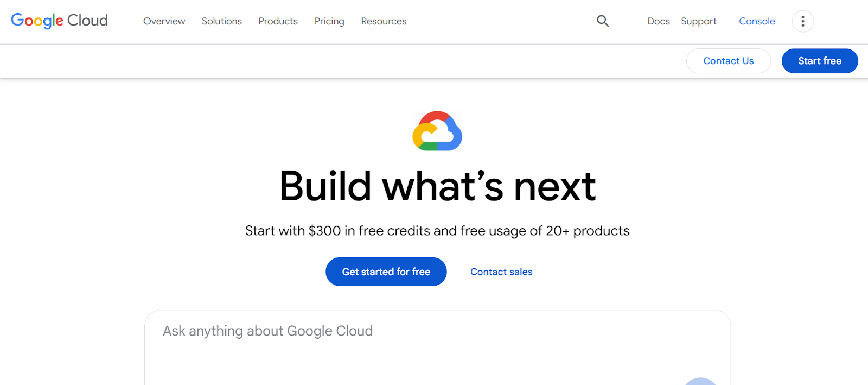Open the Support page
This screenshot has height=385, width=868.
[699, 21]
